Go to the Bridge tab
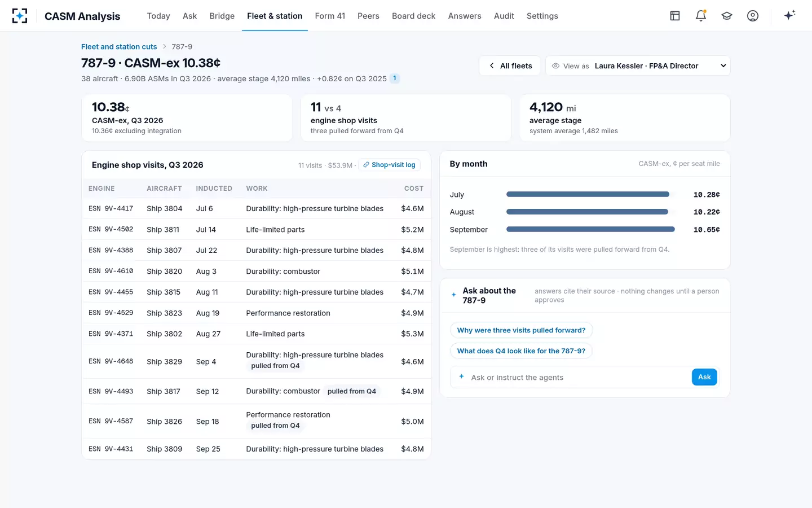The width and height of the screenshot is (812, 508). (x=222, y=16)
